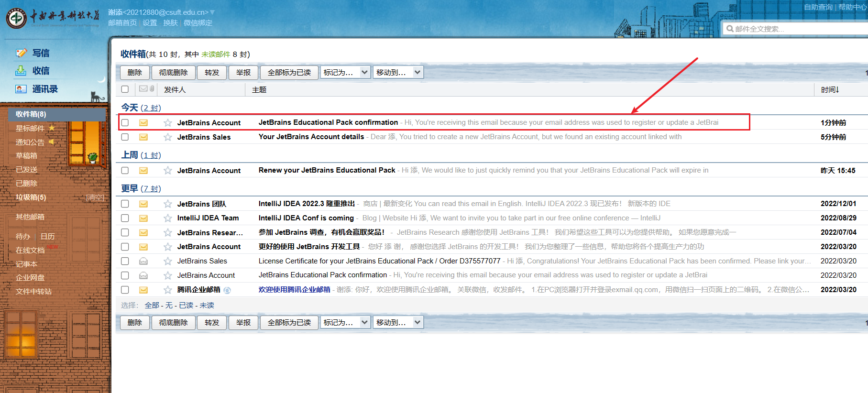The image size is (868, 393).
Task: Collapse the 上周 (1 封) group
Action: pyautogui.click(x=141, y=155)
